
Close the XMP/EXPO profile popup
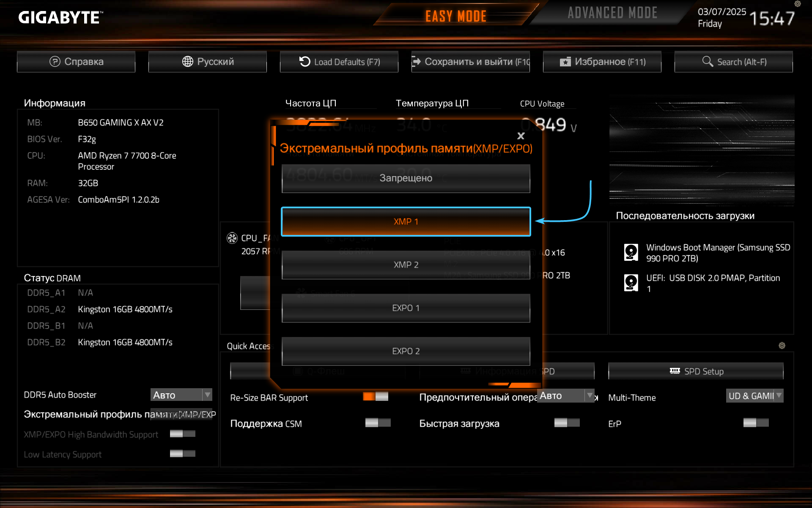click(521, 136)
